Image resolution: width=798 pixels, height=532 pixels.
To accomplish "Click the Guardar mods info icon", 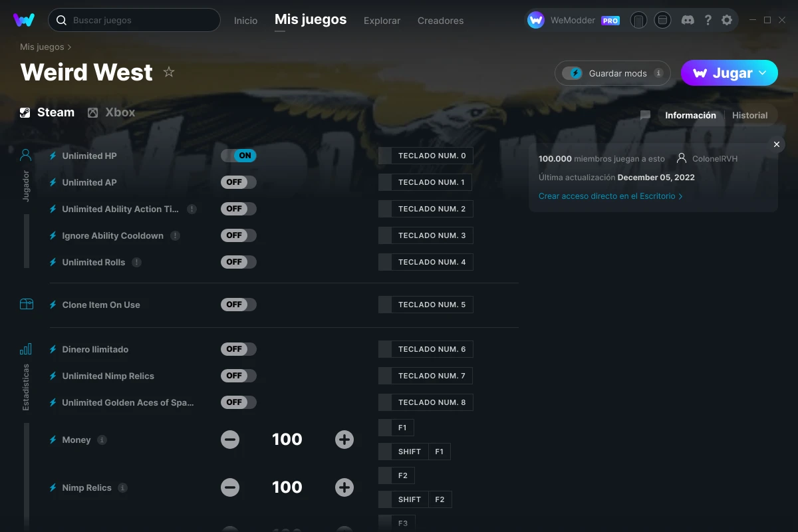I will 658,73.
